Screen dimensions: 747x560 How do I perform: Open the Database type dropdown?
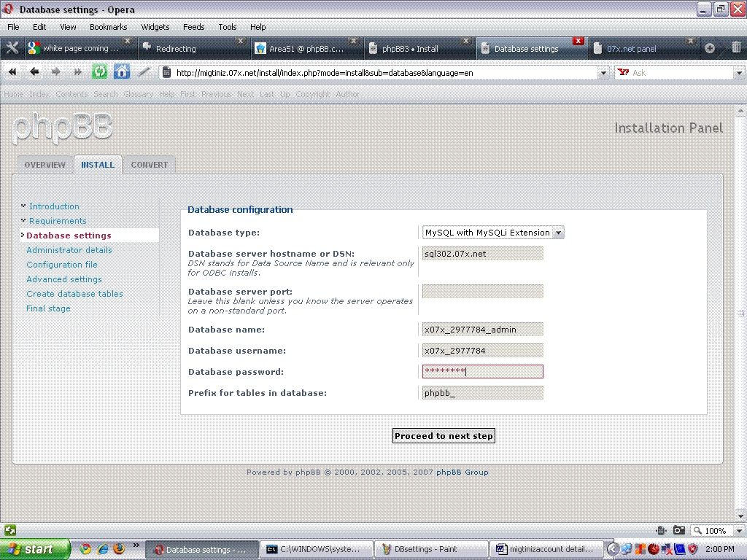point(493,233)
